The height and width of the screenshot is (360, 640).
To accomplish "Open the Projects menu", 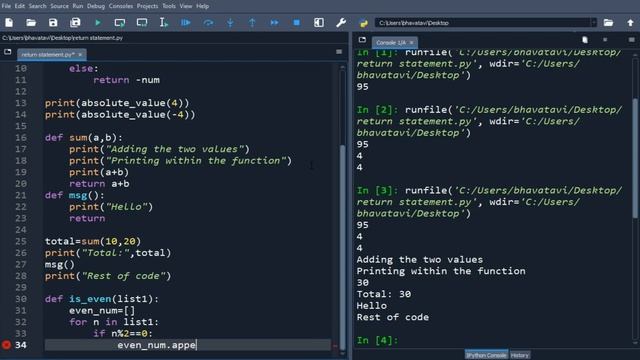I will pos(147,6).
